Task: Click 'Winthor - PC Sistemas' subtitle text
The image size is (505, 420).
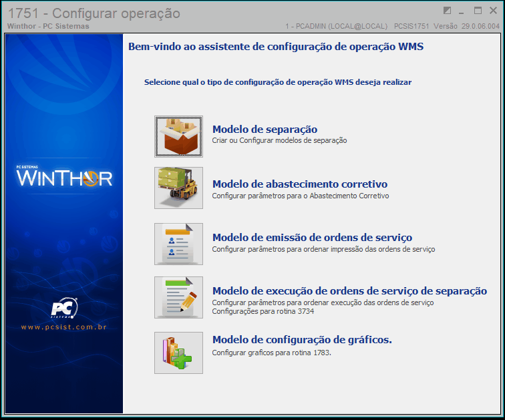Action: coord(48,27)
